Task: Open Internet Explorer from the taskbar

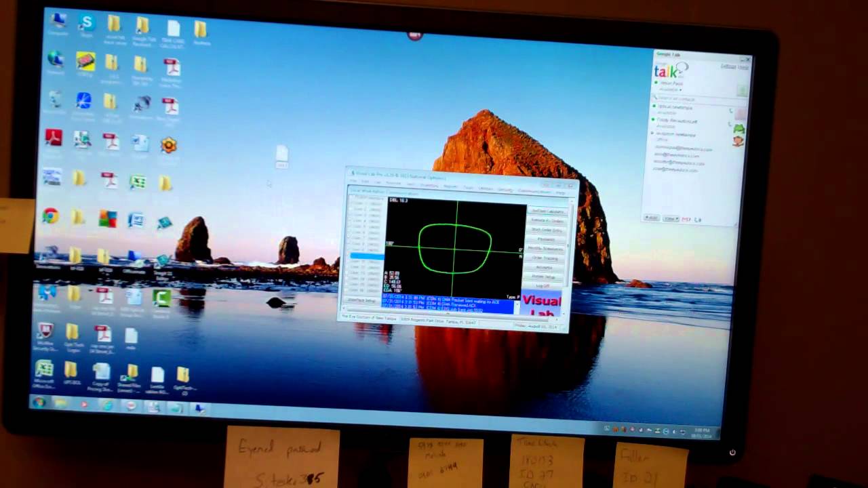Action: pyautogui.click(x=108, y=406)
